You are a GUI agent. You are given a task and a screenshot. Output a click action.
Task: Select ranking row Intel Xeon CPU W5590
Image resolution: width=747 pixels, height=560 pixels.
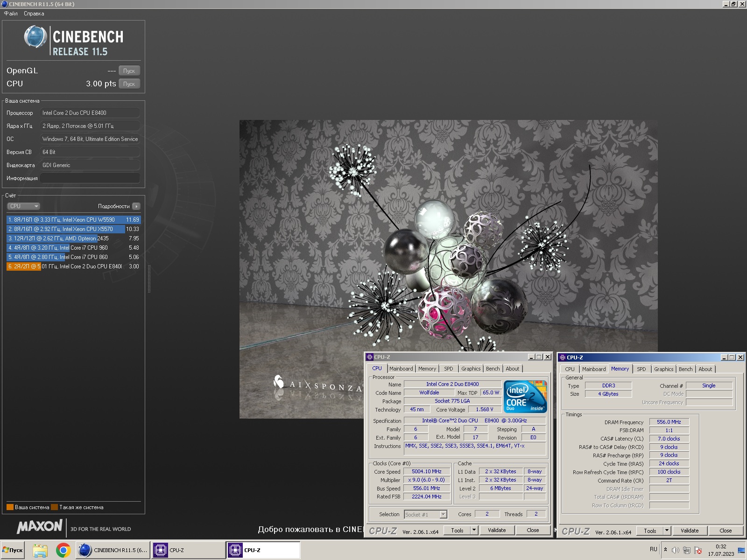click(x=73, y=220)
